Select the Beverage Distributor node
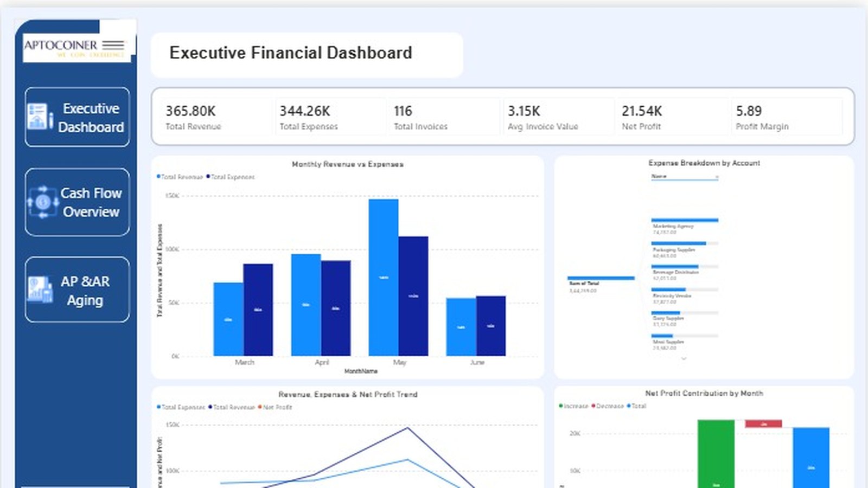The width and height of the screenshot is (868, 488). coord(685,273)
